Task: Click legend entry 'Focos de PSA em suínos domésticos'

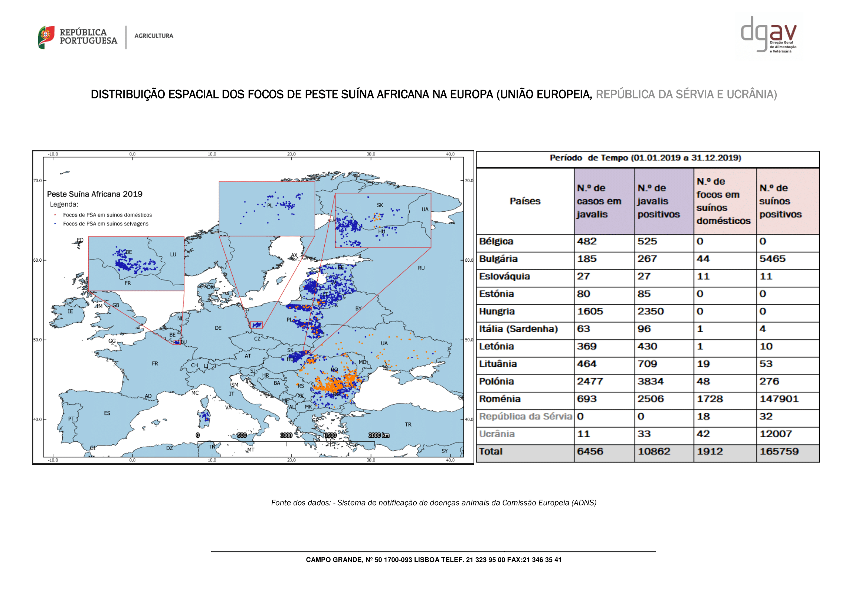Action: coord(107,215)
